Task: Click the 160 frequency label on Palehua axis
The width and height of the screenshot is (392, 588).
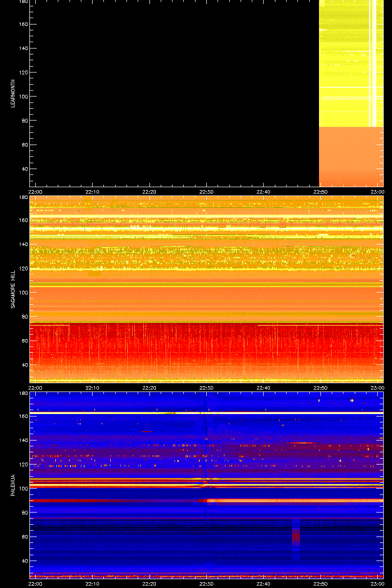Action: pos(23,416)
